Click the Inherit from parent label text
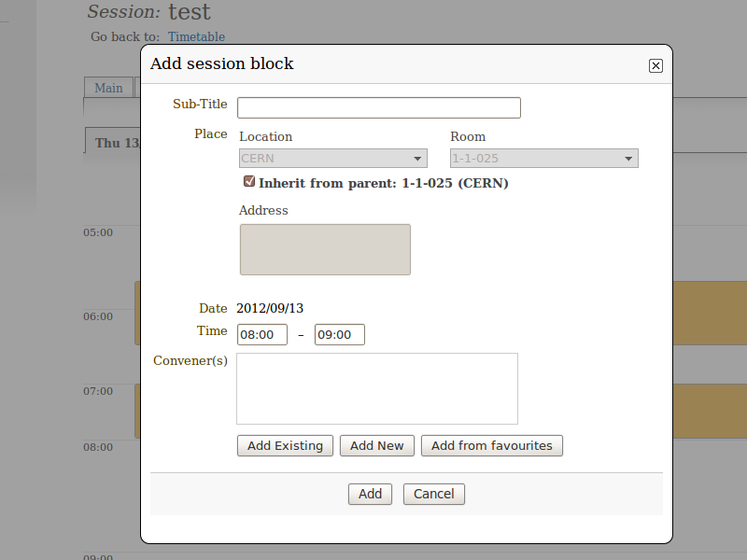 point(384,183)
